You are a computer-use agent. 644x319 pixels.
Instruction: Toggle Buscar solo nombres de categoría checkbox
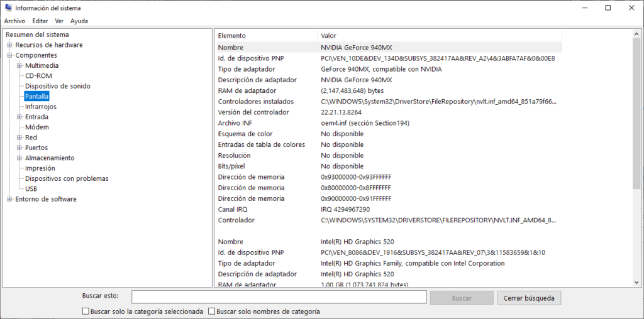pos(211,311)
